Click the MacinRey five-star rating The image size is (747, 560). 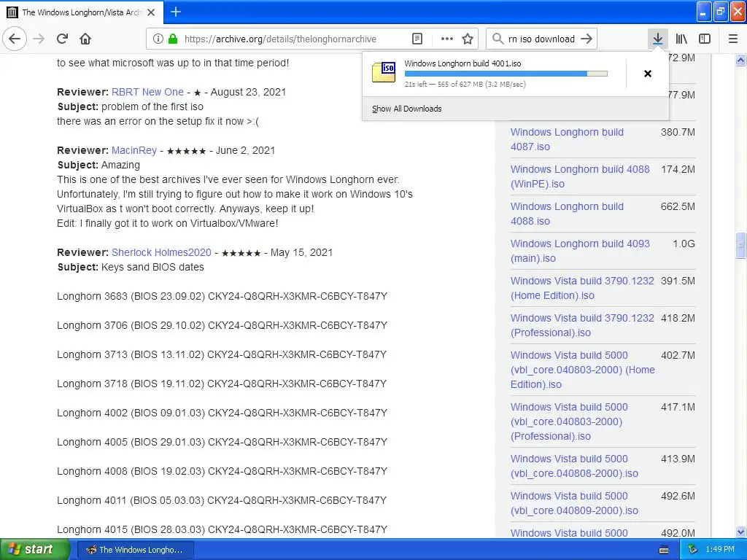(186, 151)
